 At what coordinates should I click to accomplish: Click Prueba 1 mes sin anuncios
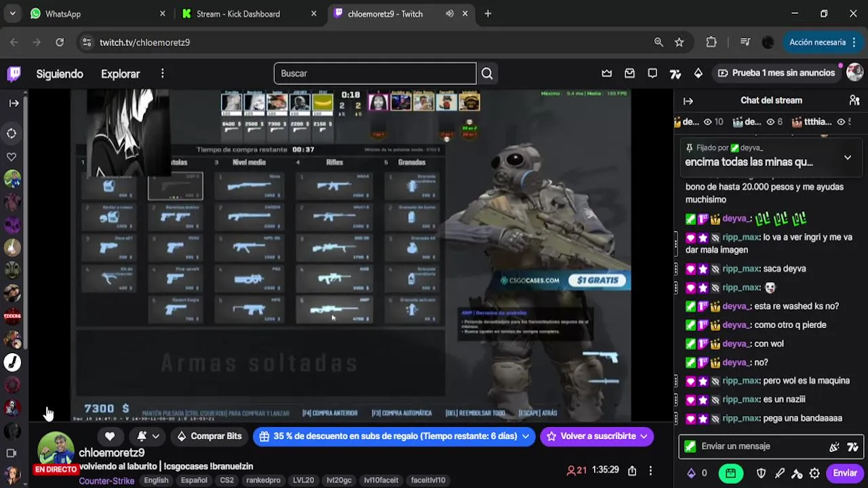click(x=776, y=73)
